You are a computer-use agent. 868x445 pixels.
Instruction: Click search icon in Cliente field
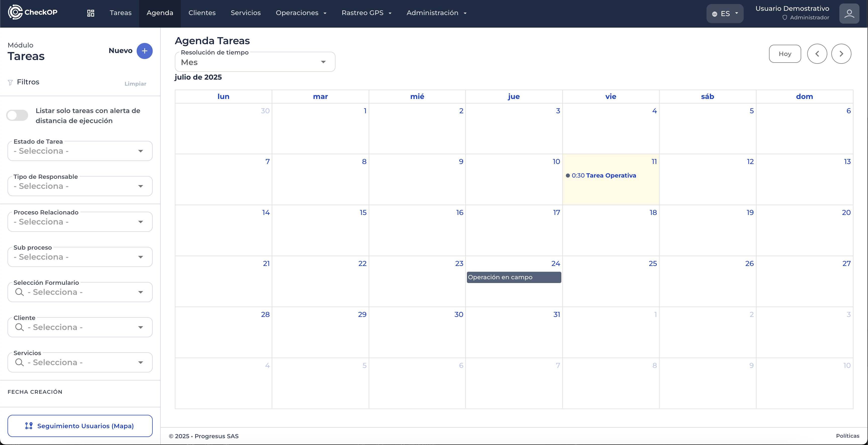(x=20, y=327)
